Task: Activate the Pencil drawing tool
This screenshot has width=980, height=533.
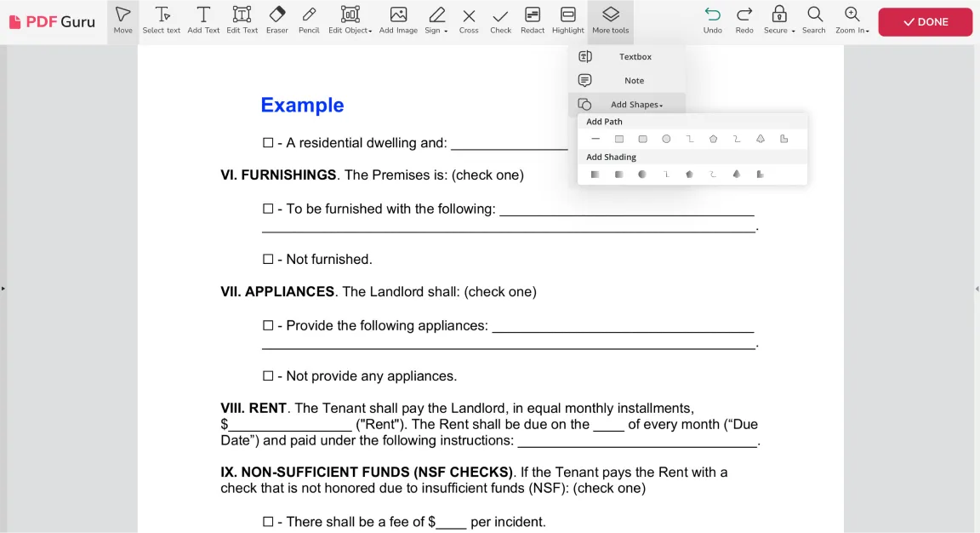Action: click(309, 20)
